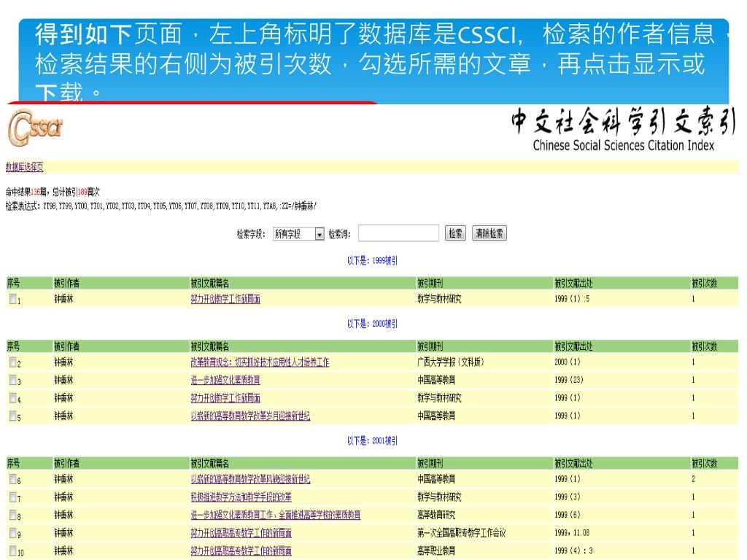Check the checkbox for row 7
747x560 pixels.
click(13, 497)
